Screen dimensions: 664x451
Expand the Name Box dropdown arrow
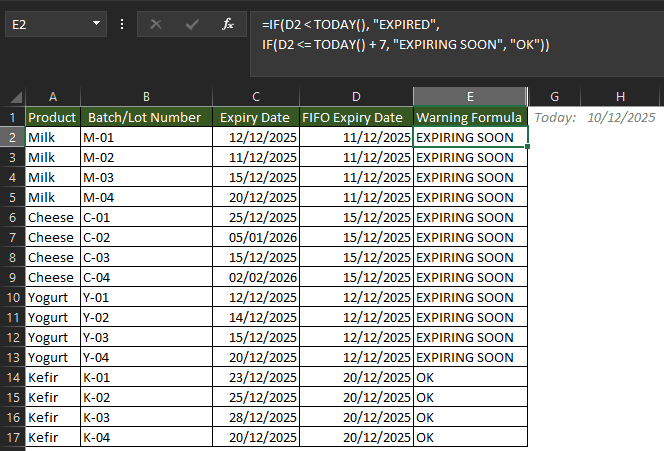point(97,23)
